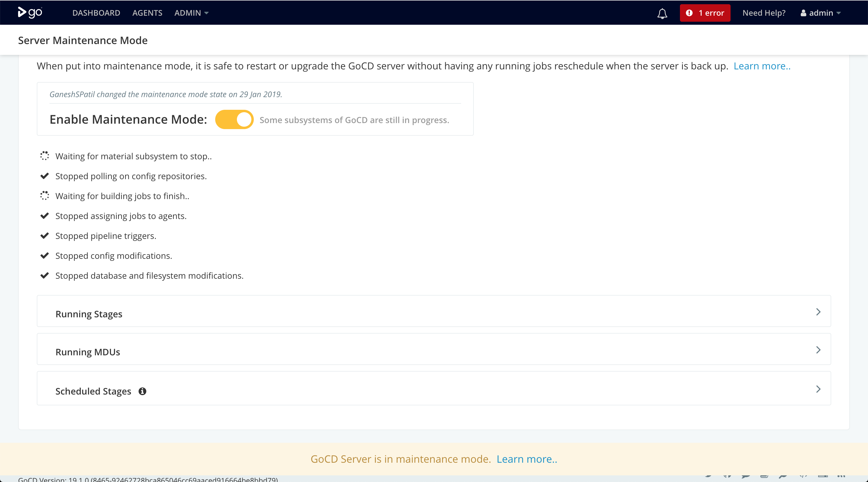Viewport: 868px width, 482px height.
Task: Open the AGENTS page
Action: click(147, 13)
